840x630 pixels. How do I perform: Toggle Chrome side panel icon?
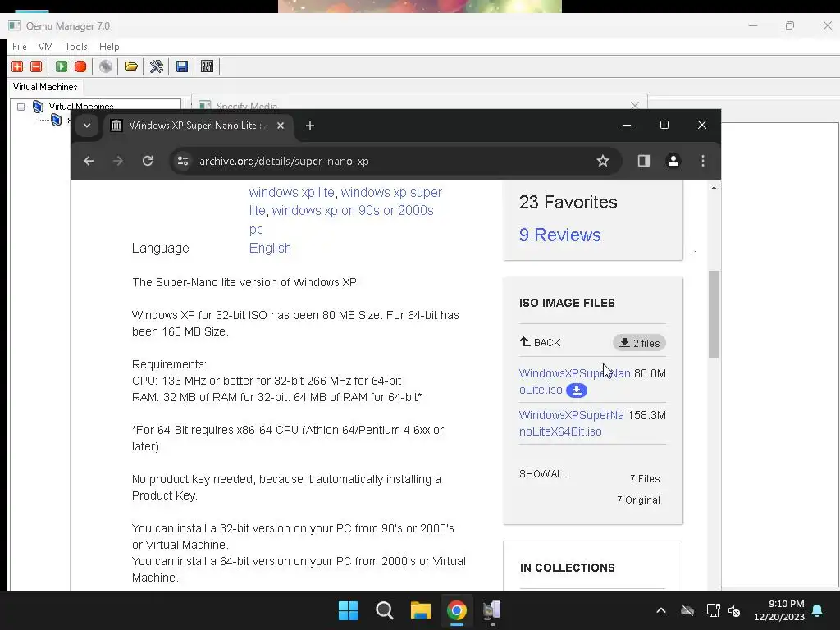(x=643, y=161)
